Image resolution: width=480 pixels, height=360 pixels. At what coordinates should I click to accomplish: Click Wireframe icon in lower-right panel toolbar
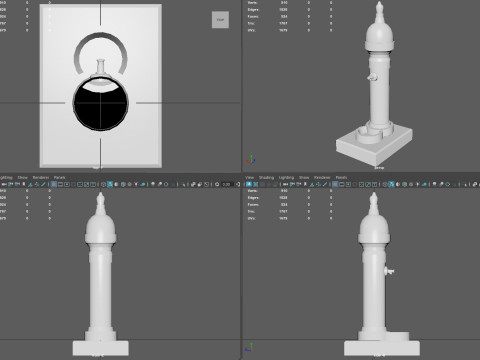click(x=385, y=184)
